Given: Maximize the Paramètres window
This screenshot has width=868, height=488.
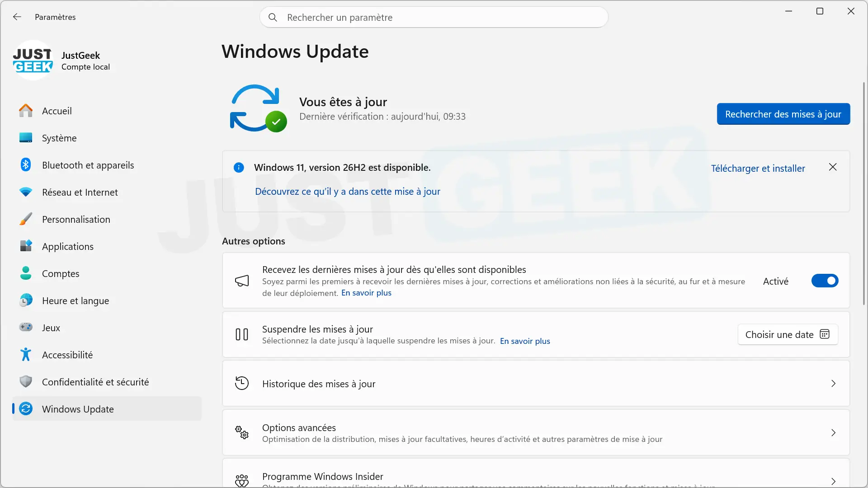Looking at the screenshot, I should point(820,11).
